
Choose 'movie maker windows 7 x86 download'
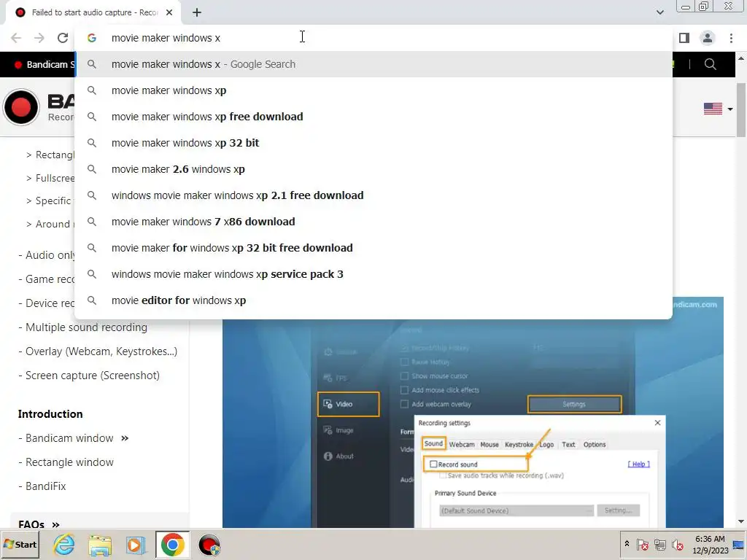[374, 222]
